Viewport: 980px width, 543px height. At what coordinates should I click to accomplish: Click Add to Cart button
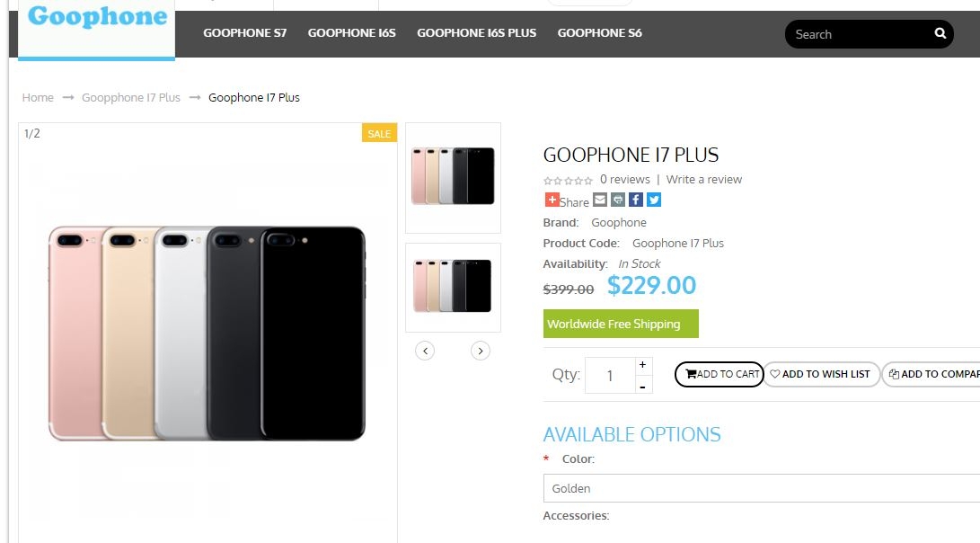click(719, 374)
